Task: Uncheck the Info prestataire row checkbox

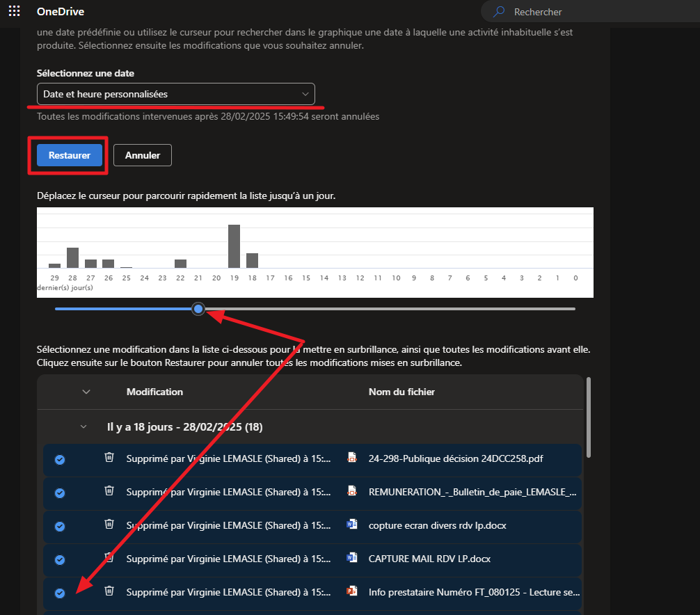Action: coord(60,593)
